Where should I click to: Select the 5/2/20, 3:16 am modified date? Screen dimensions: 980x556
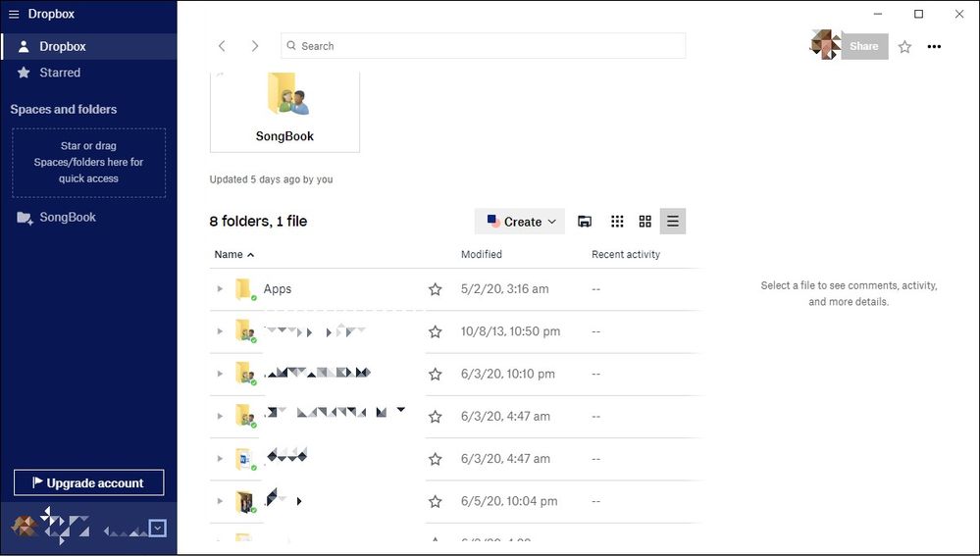(505, 288)
